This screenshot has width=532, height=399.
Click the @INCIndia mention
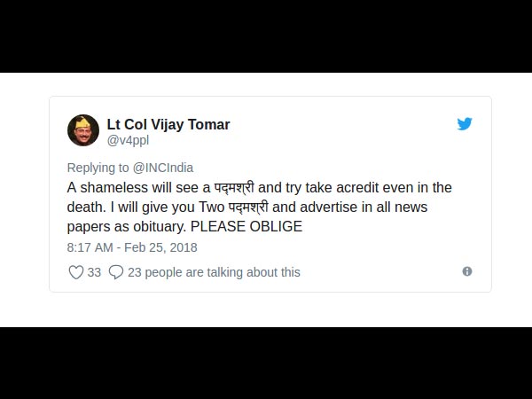click(163, 168)
